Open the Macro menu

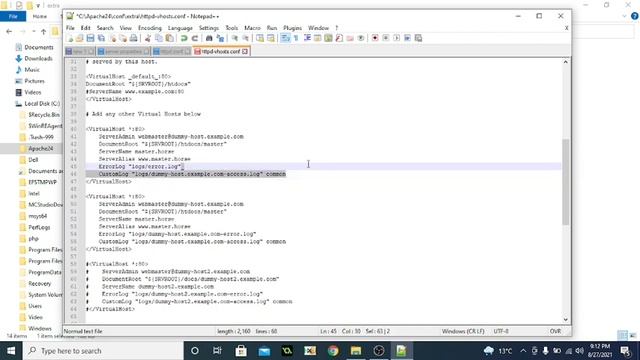252,28
